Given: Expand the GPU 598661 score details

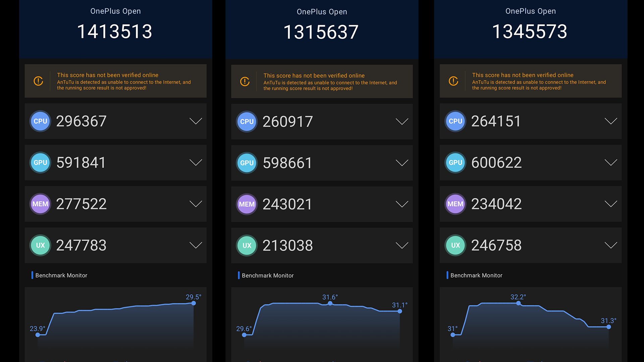Looking at the screenshot, I should 402,163.
